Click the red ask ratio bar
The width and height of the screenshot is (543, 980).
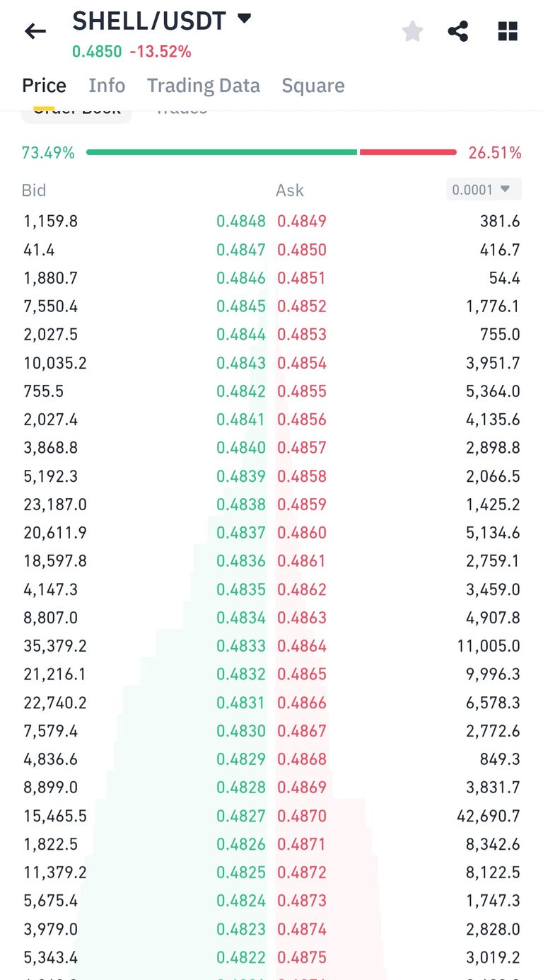(x=408, y=152)
